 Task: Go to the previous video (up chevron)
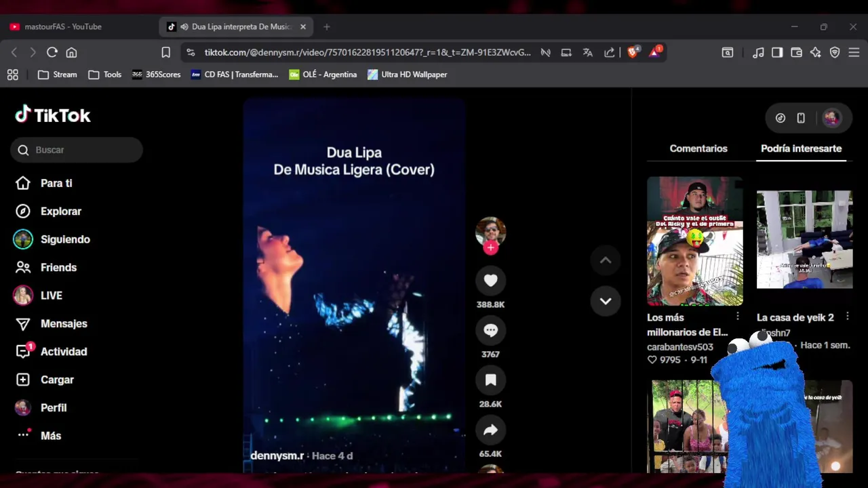(x=606, y=260)
